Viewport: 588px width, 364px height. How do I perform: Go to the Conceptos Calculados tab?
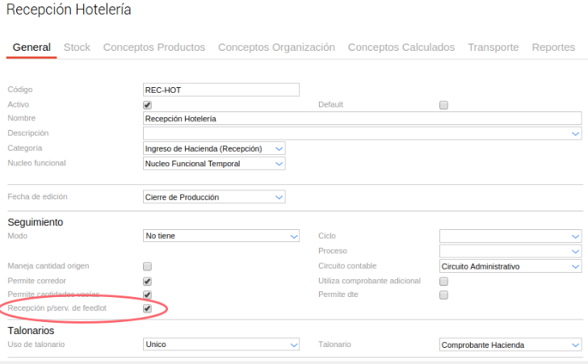coord(401,48)
